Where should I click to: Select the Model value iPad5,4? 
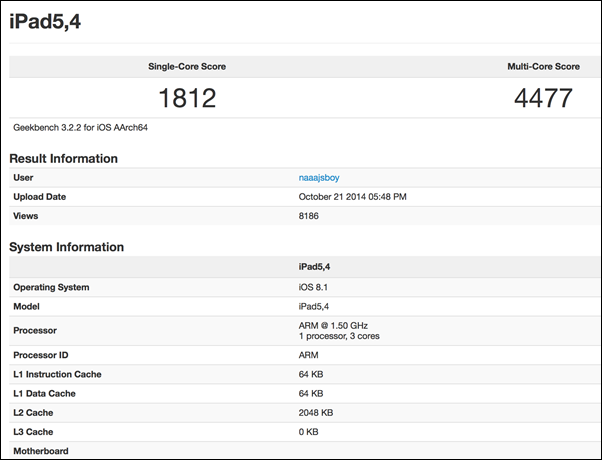click(x=314, y=306)
